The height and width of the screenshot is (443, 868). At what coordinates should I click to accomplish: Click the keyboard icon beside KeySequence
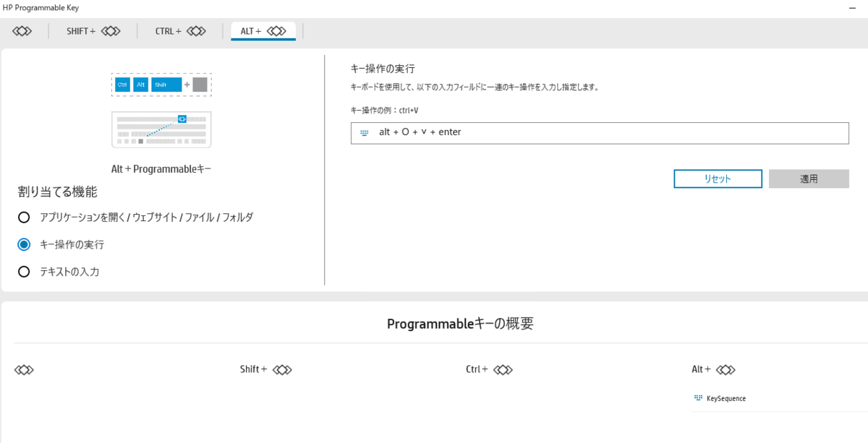click(698, 397)
